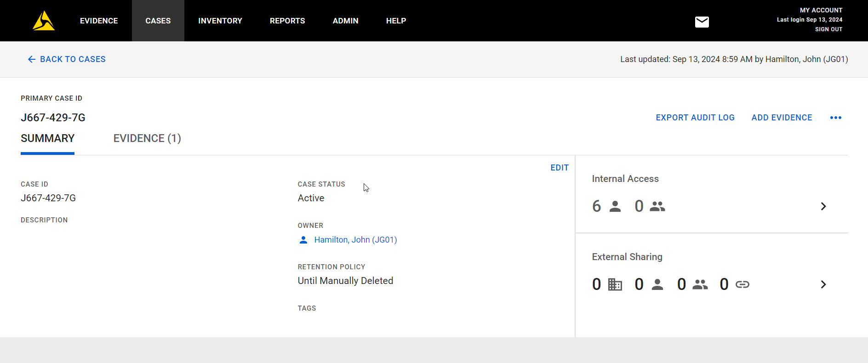The width and height of the screenshot is (868, 363).
Task: Expand the External Sharing details chevron
Action: 823,285
